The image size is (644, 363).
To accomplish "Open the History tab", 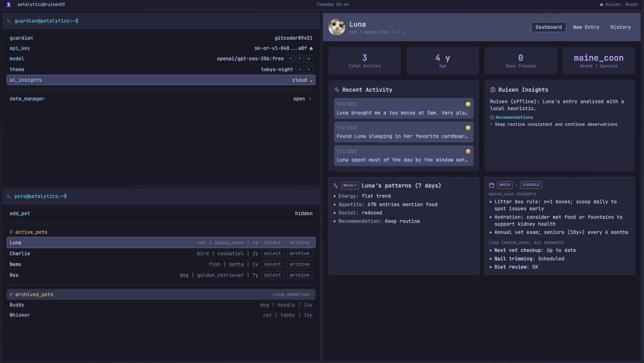I will pyautogui.click(x=620, y=27).
